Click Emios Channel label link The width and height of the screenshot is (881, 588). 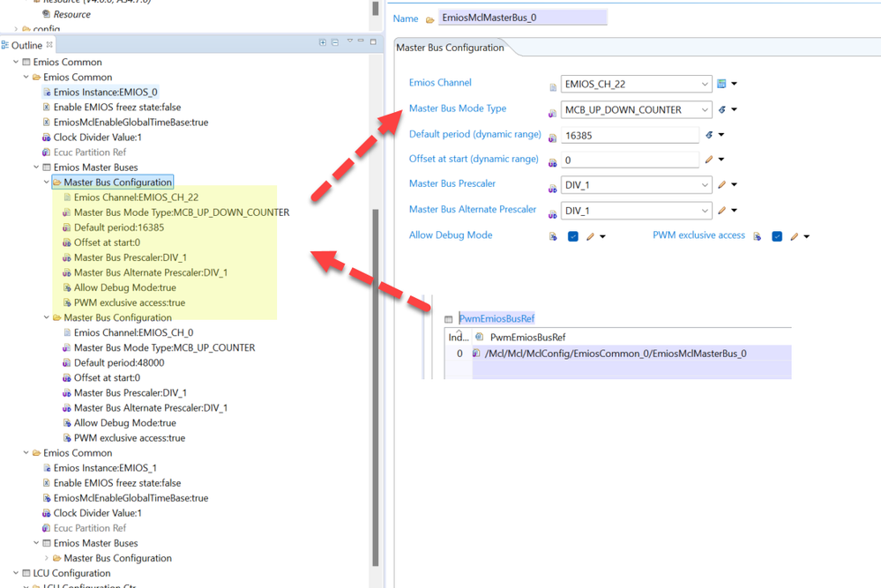pos(440,83)
